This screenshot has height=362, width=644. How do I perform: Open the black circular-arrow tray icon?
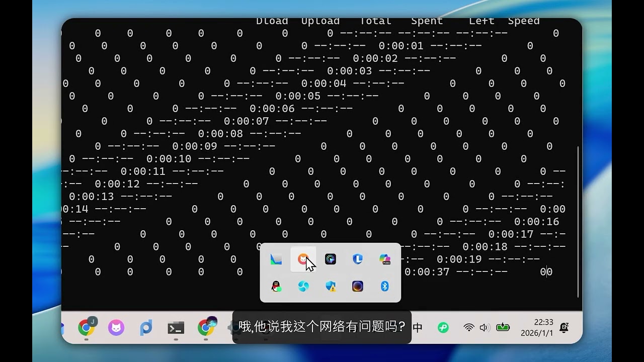click(x=330, y=259)
